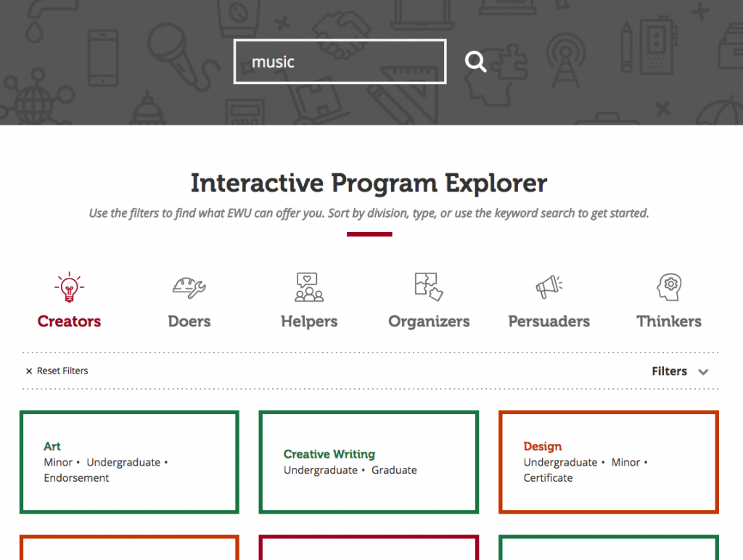Switch to the Doers category label

pos(189,321)
